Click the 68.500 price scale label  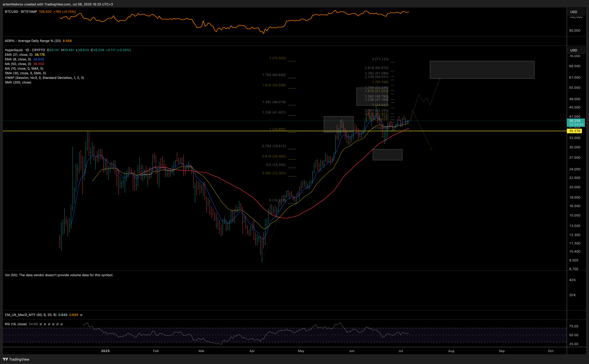(575, 66)
